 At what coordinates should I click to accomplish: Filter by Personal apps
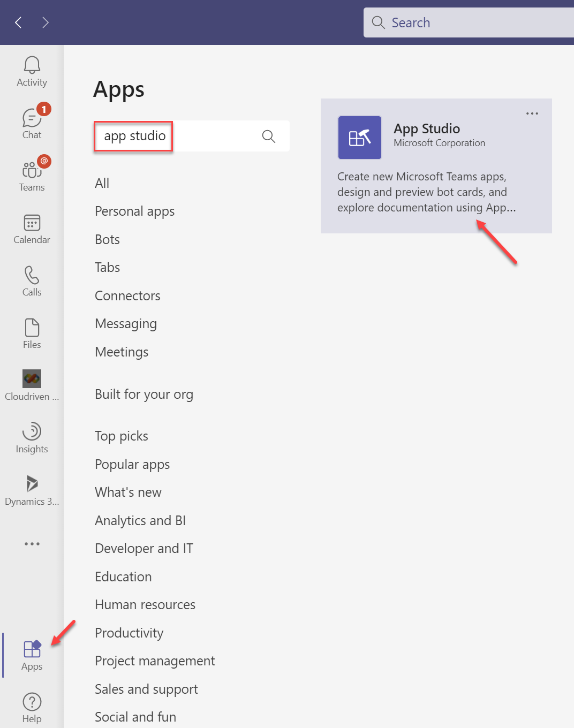coord(134,211)
